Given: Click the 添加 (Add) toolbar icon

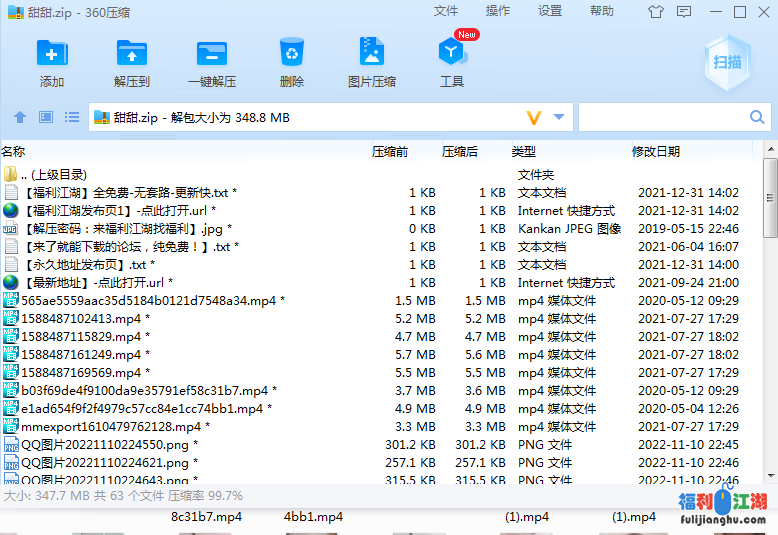Looking at the screenshot, I should coord(52,53).
